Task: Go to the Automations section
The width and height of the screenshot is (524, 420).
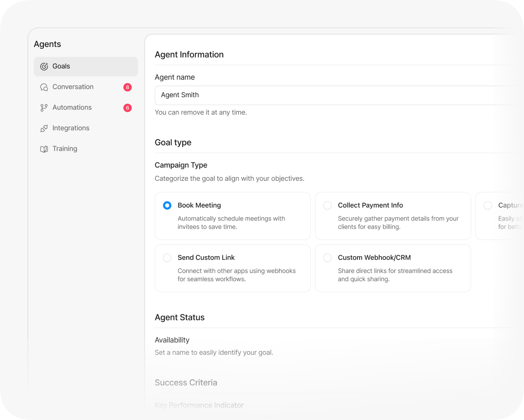Action: [85, 108]
